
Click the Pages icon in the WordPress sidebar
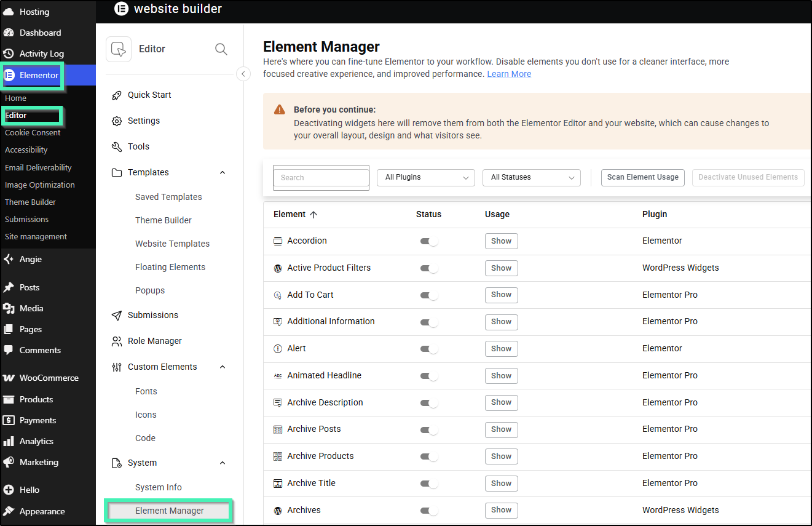click(9, 329)
